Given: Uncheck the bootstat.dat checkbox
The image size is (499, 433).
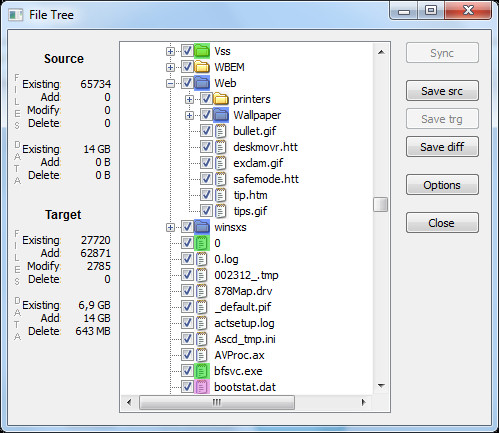Looking at the screenshot, I should click(187, 387).
